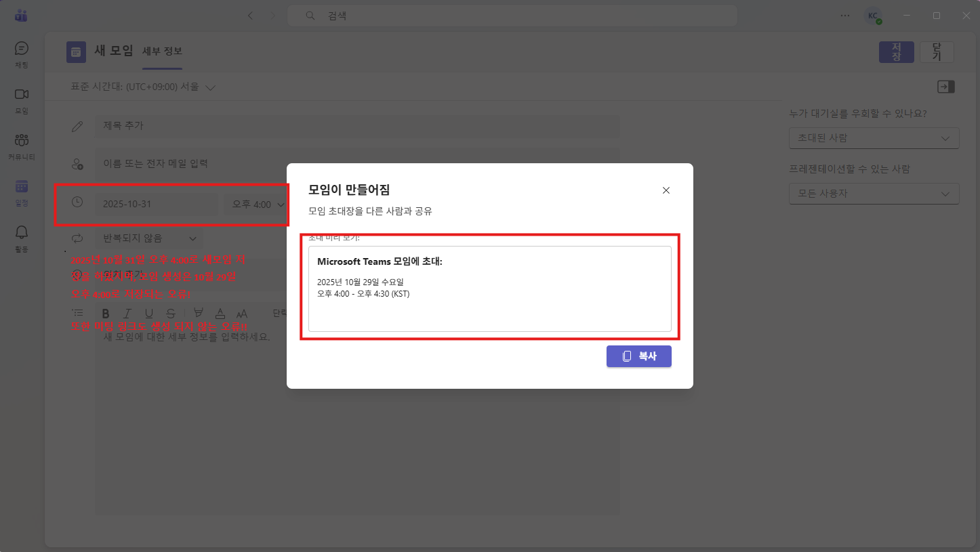980x552 pixels.
Task: Go back with the left arrow
Action: coord(251,16)
